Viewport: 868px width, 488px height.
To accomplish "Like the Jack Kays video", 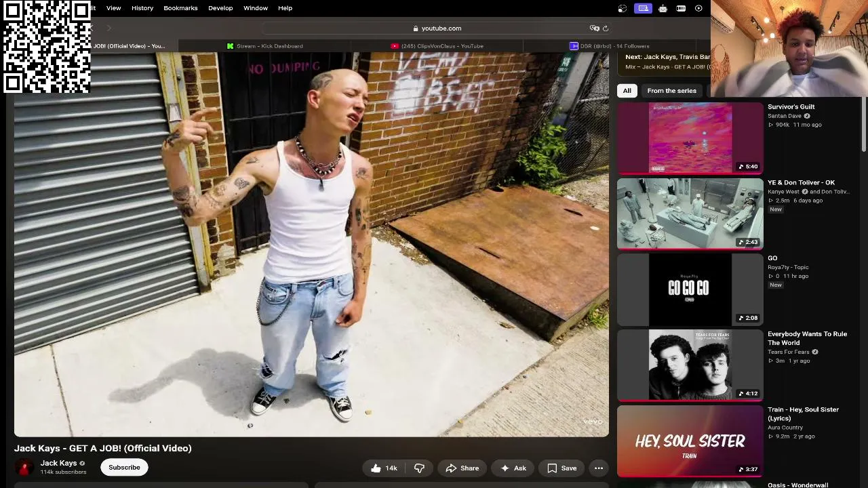I will click(x=383, y=468).
